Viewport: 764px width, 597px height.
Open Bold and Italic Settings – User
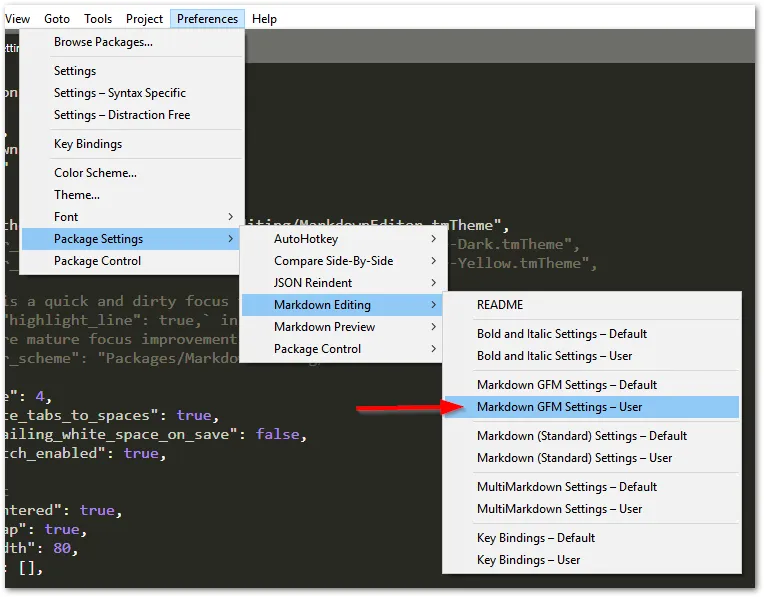coord(592,356)
